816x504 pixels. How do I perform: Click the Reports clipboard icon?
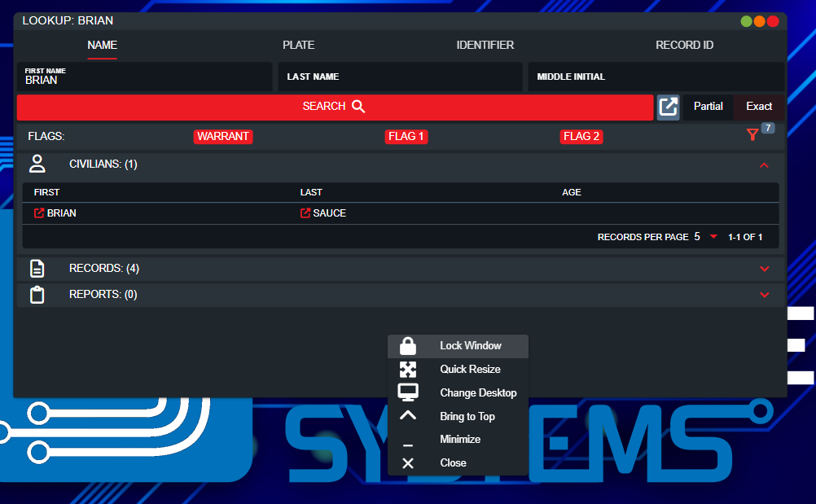click(x=37, y=295)
